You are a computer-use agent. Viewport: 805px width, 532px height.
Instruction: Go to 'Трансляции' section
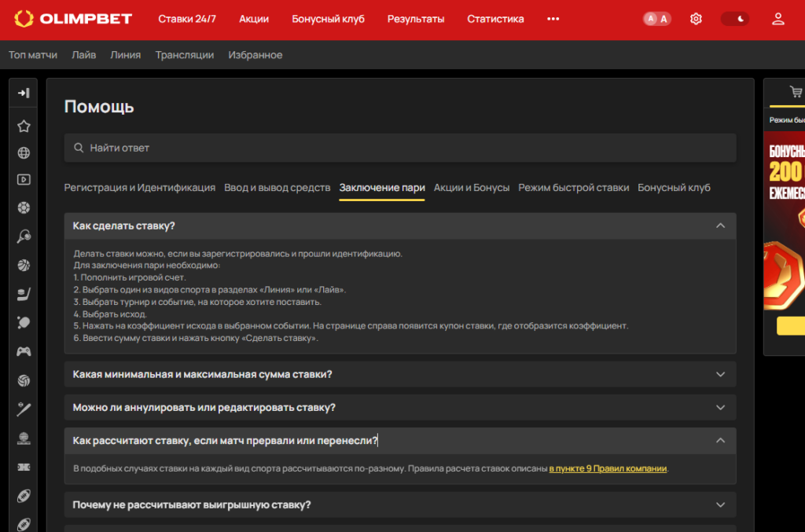184,55
